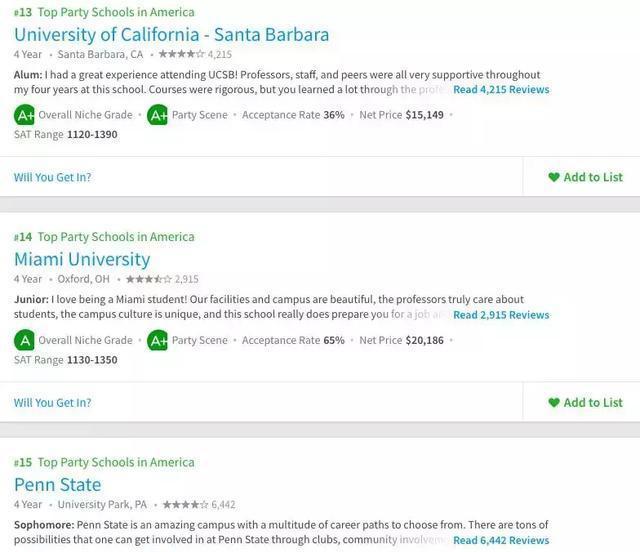This screenshot has width=640, height=552.
Task: Click the A+ Overall Niche Grade badge for UCSB
Action: pyautogui.click(x=24, y=115)
